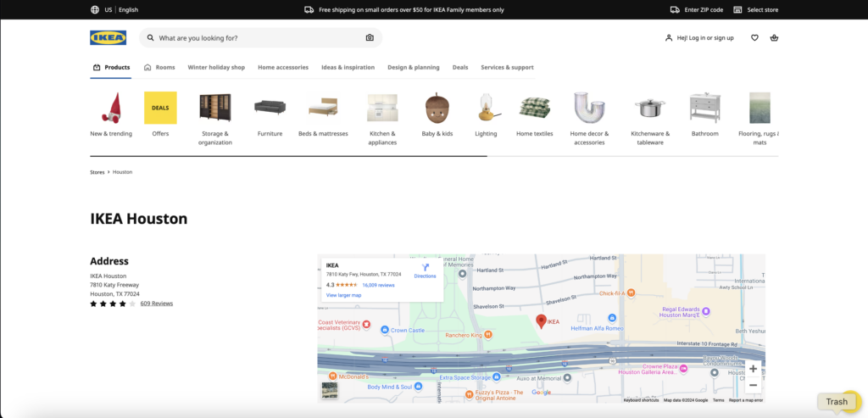Select the Flooring, rugs & mats image

point(759,108)
